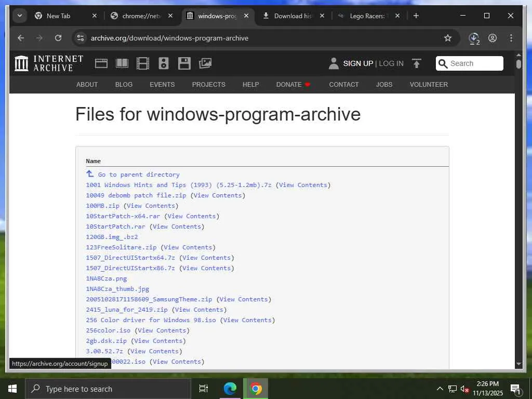Open 20051028171158609_SamsungTheme.zip link
The width and height of the screenshot is (532, 399).
[x=149, y=299]
